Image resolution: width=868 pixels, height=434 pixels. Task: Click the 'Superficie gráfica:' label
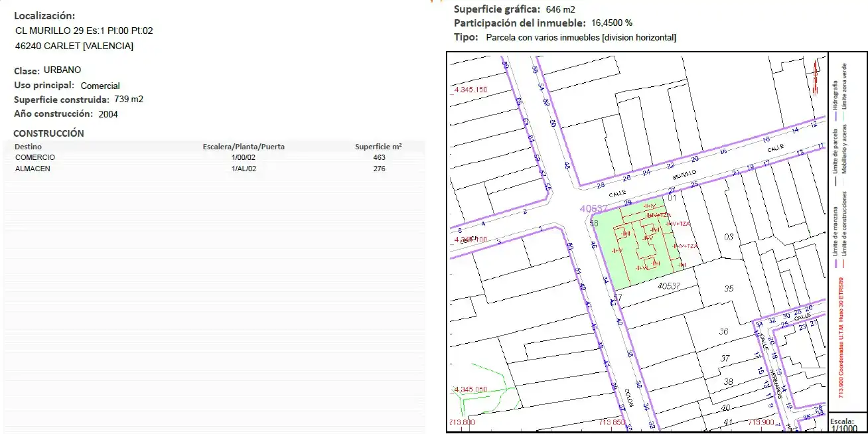coord(497,9)
